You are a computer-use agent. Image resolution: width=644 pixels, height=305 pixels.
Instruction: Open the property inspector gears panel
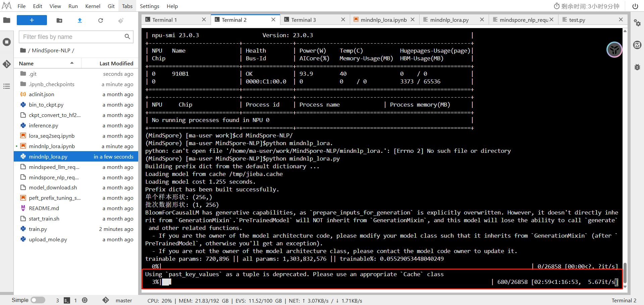tap(637, 23)
